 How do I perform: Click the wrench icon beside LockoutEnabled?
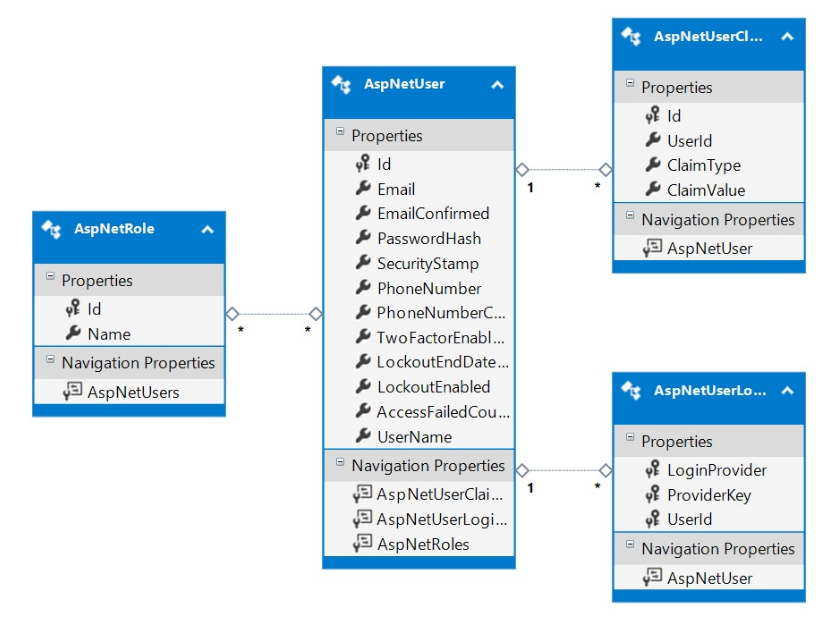tap(363, 386)
